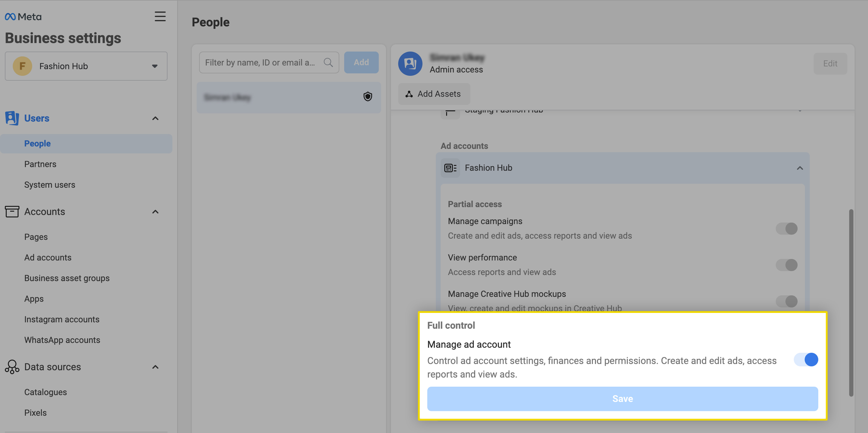Open Pages under Accounts
868x433 pixels.
coord(36,237)
